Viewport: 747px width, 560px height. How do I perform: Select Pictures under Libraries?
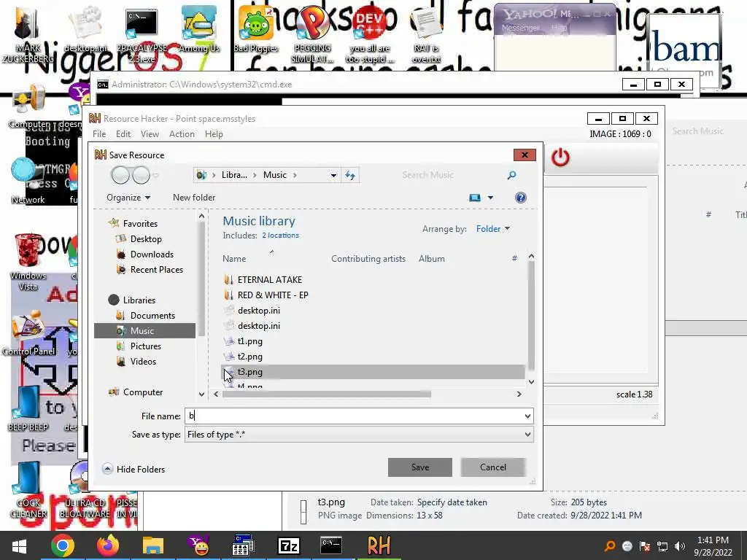click(145, 346)
